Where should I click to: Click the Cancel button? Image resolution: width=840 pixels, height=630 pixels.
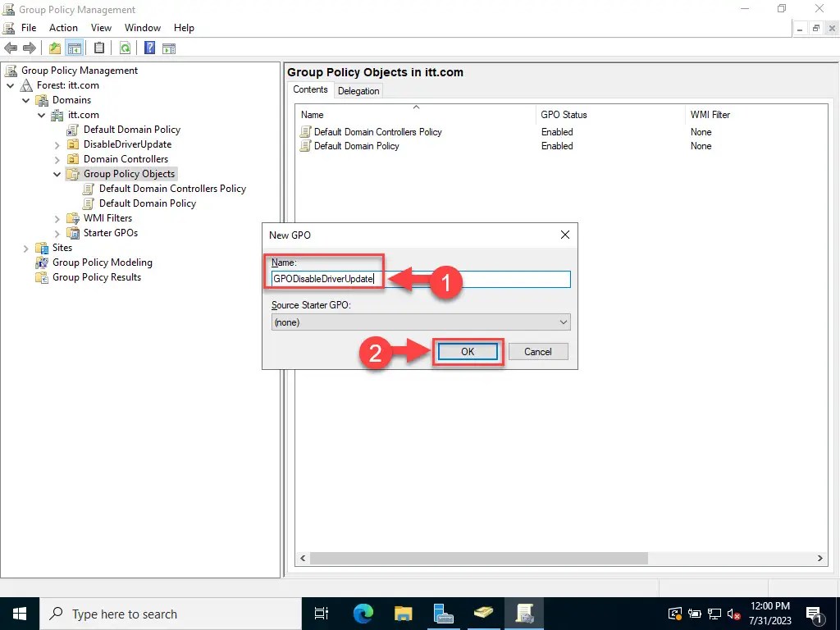(x=538, y=351)
